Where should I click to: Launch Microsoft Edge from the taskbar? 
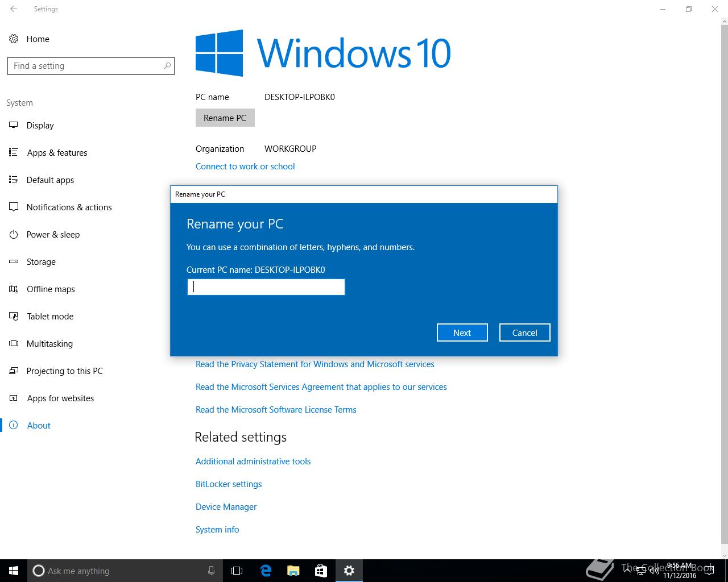266,571
